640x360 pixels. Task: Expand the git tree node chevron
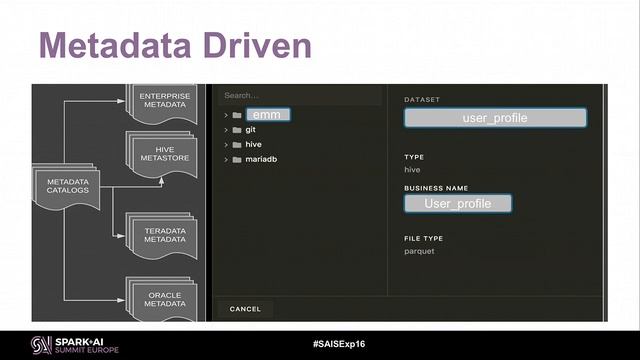click(x=226, y=130)
